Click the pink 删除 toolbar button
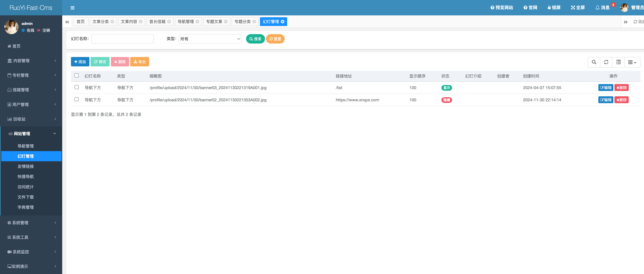The height and width of the screenshot is (274, 644). [120, 62]
